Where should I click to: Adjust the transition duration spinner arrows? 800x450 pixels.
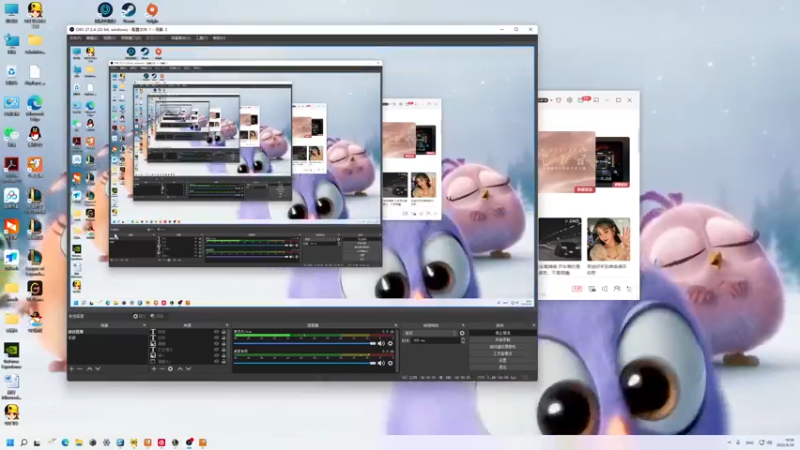(x=462, y=340)
